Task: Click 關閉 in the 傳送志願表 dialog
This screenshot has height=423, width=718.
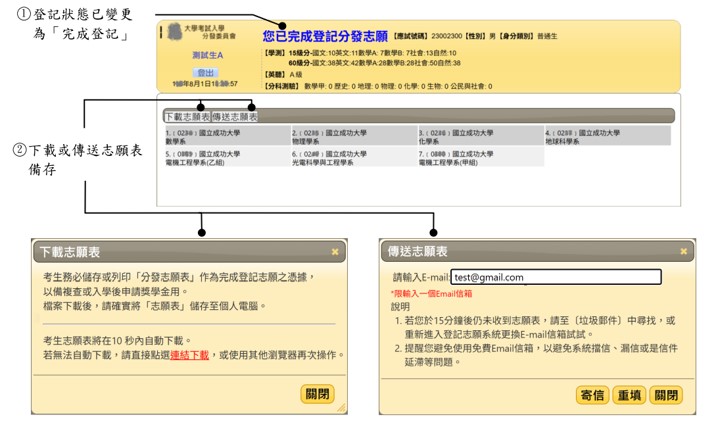Action: tap(666, 395)
